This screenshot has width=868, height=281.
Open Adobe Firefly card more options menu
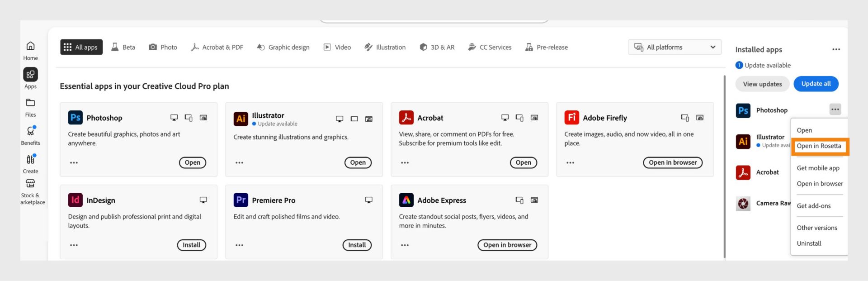(x=570, y=162)
